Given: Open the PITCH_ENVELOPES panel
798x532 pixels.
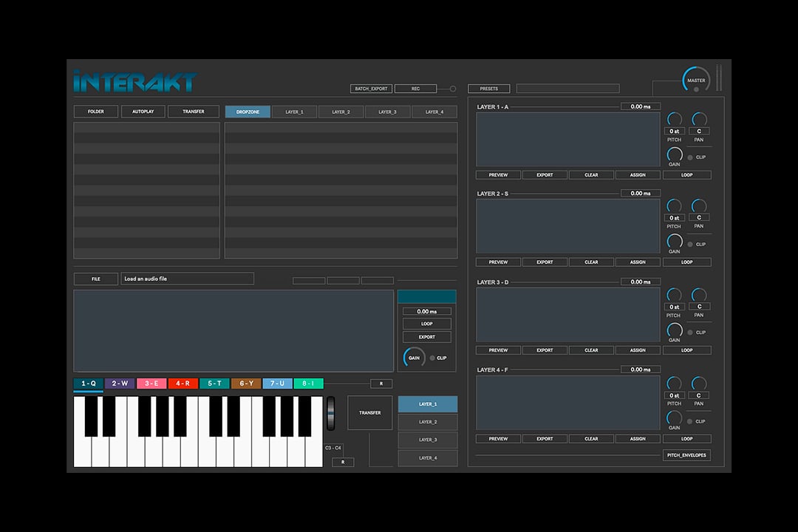Looking at the screenshot, I should (x=686, y=455).
